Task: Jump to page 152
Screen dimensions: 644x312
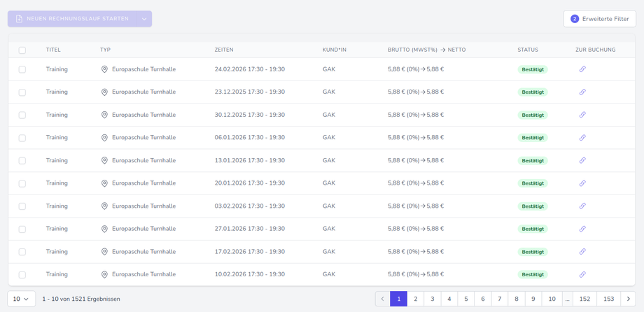Action: pos(585,299)
